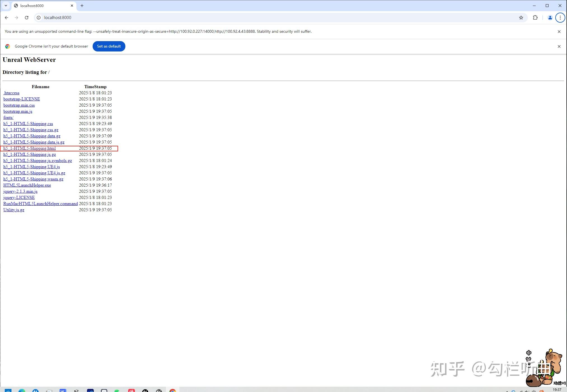Open site information via the address bar icon
The image size is (567, 392).
[38, 17]
